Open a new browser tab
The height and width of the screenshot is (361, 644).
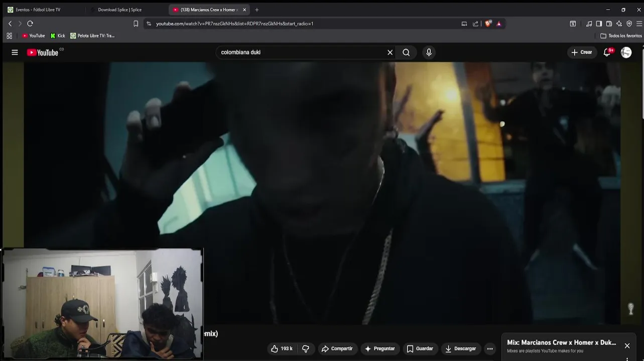(256, 10)
